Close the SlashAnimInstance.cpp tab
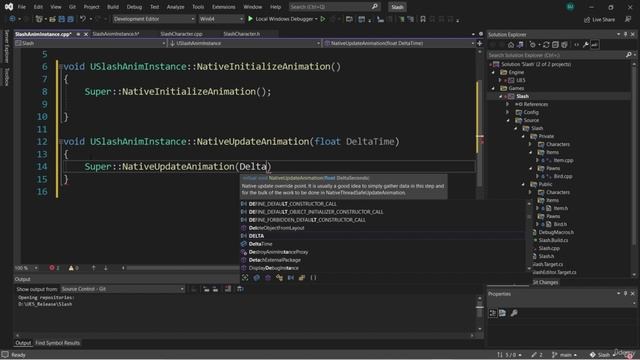Image resolution: width=640 pixels, height=360 pixels. click(x=86, y=34)
